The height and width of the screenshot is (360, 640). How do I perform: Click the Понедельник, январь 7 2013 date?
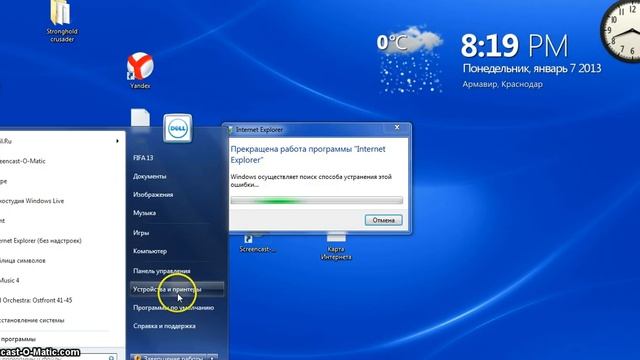pos(532,68)
